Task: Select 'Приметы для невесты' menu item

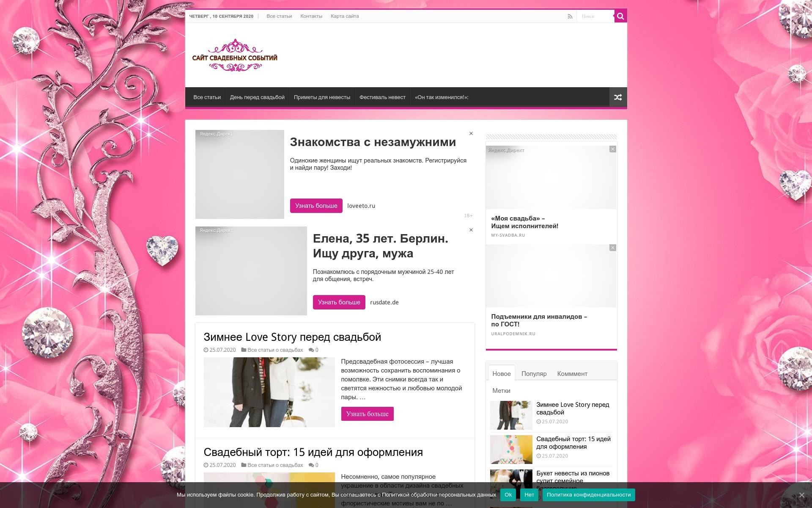Action: [x=322, y=97]
